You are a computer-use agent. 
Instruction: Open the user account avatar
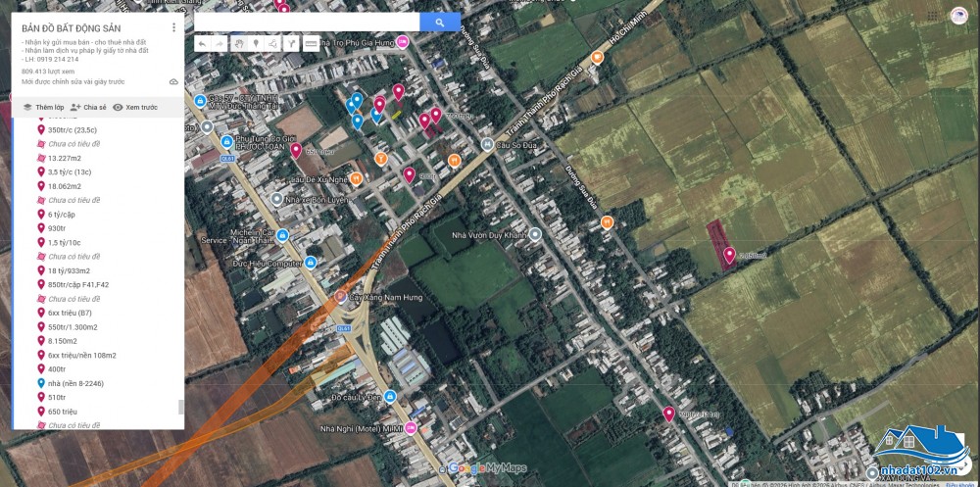(958, 16)
